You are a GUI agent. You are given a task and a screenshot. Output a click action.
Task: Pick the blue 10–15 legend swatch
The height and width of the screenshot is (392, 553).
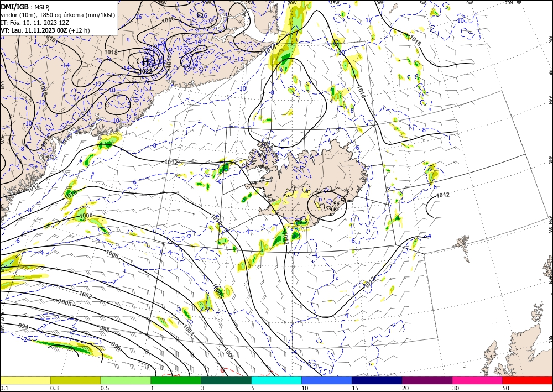(x=327, y=380)
